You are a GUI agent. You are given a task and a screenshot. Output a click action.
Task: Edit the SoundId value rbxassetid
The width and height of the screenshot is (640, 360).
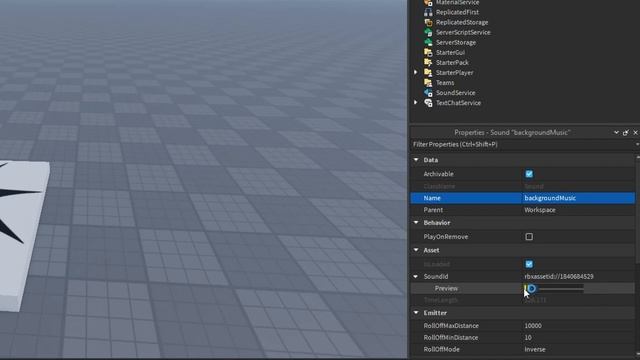[559, 276]
